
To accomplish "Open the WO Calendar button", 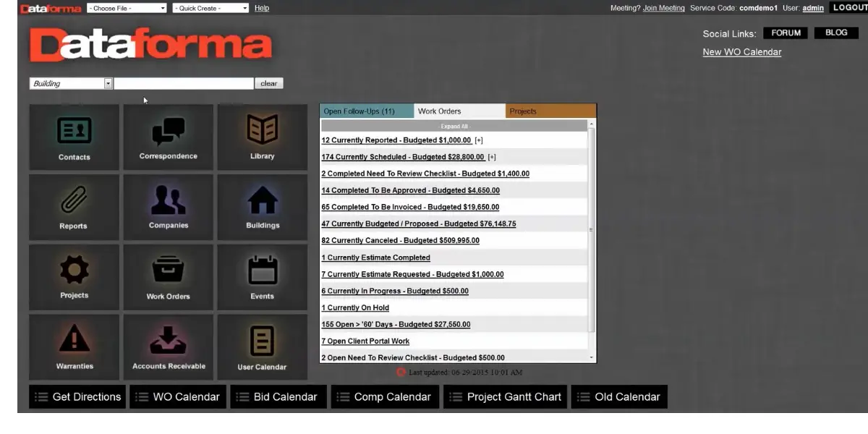I will click(x=178, y=396).
